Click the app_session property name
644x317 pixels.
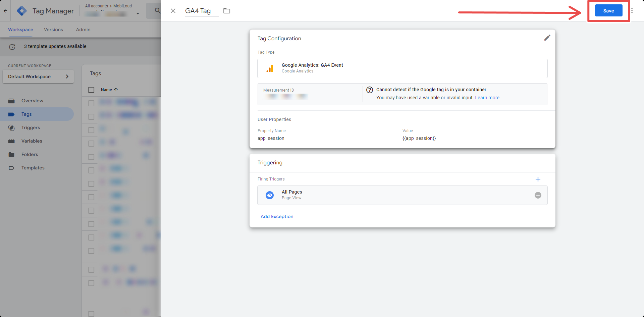[x=271, y=138]
